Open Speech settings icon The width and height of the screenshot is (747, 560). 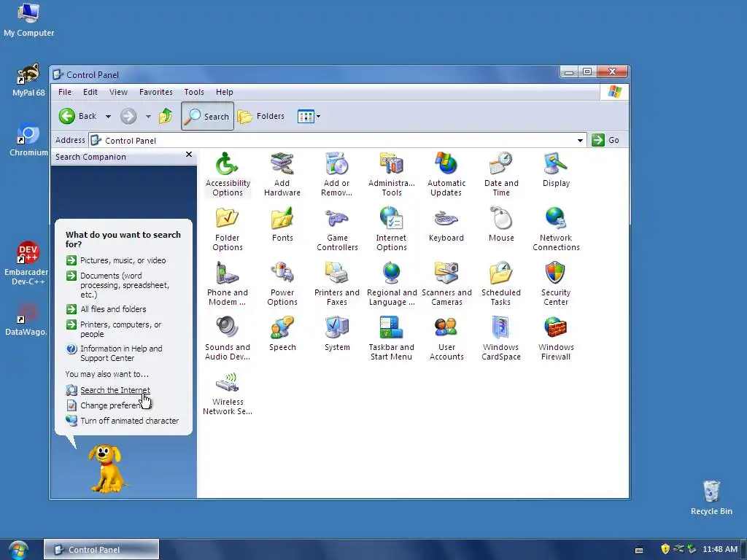tap(282, 334)
